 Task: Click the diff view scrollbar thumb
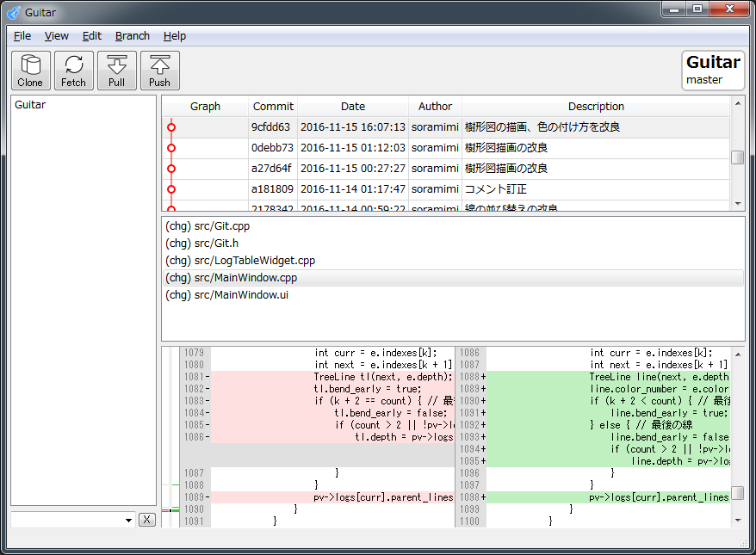[x=738, y=493]
